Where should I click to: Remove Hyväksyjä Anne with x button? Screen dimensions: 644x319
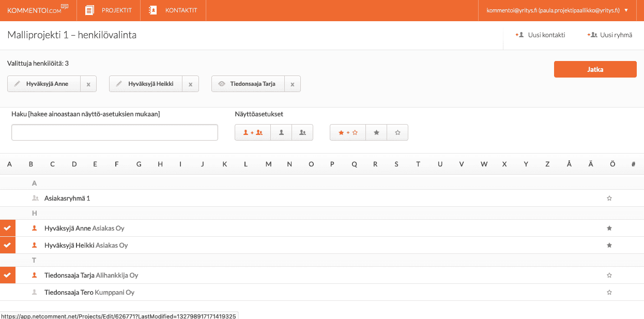[88, 84]
